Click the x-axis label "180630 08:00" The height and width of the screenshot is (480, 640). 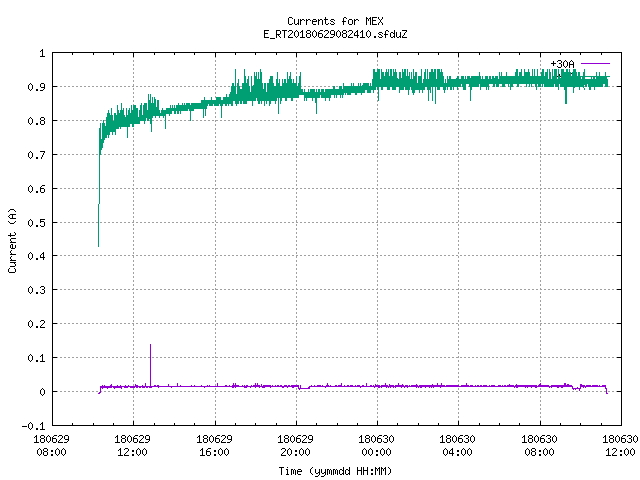(x=539, y=446)
